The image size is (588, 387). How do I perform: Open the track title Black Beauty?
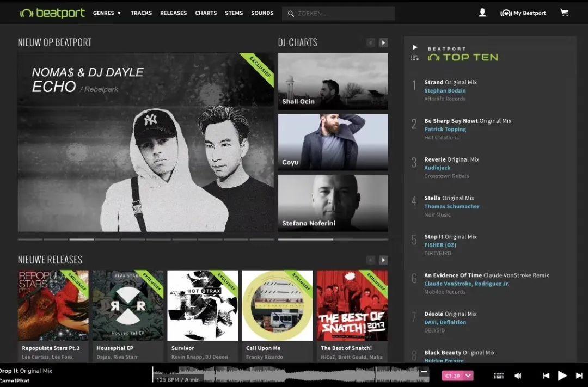tap(443, 353)
